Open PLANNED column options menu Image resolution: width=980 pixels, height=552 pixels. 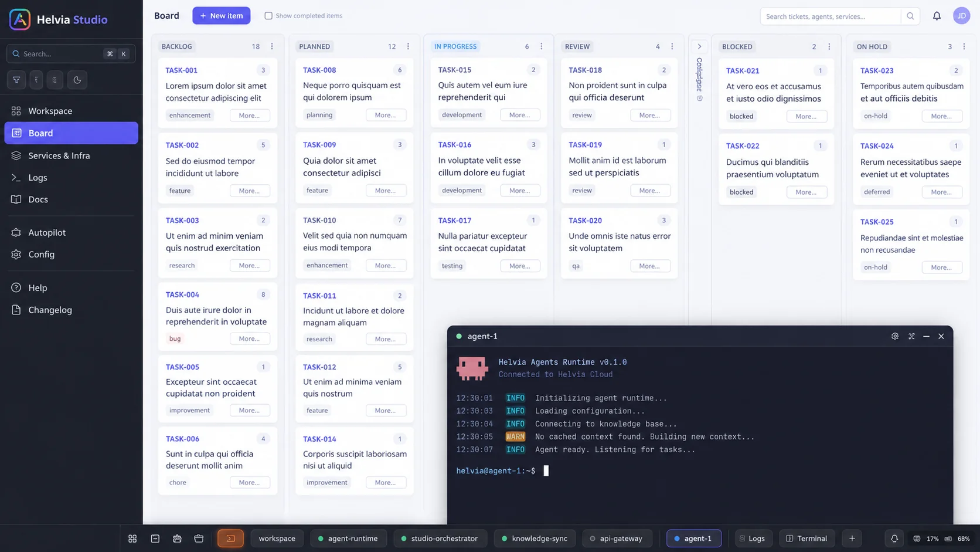(408, 46)
